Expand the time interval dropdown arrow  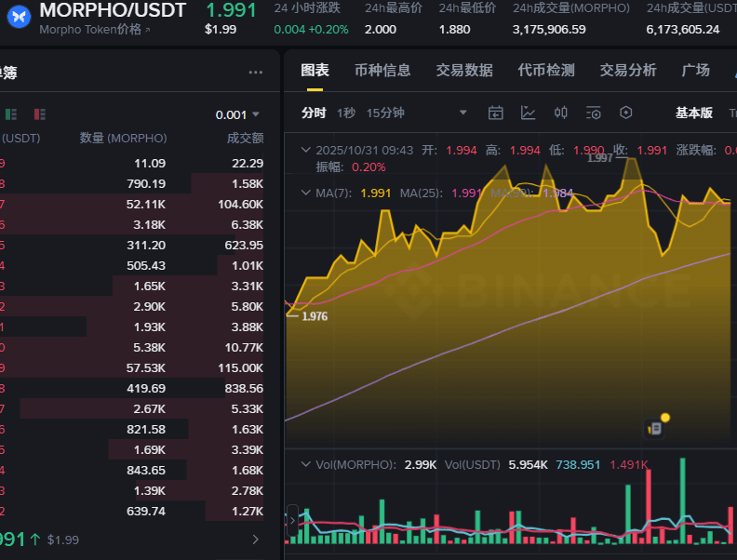(x=463, y=113)
